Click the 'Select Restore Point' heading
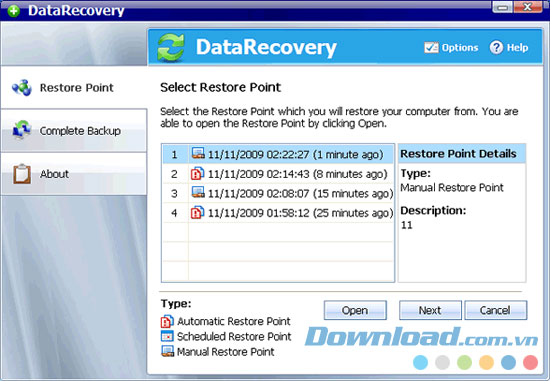The height and width of the screenshot is (381, 550). pyautogui.click(x=221, y=87)
